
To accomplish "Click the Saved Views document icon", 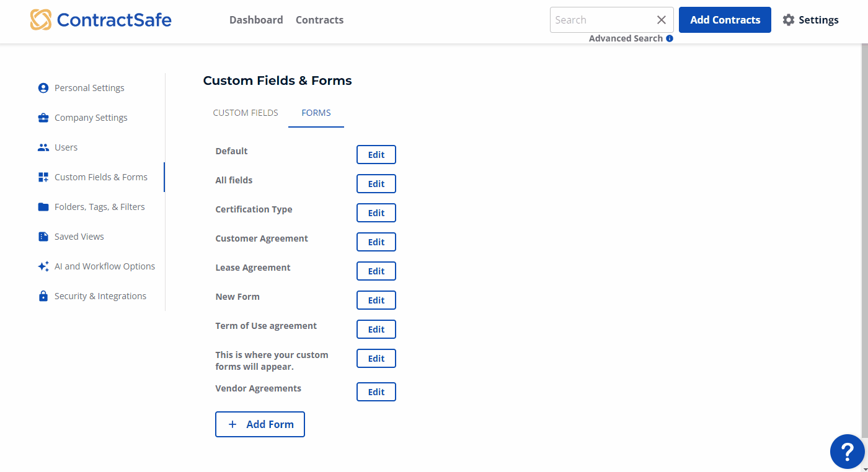I will pos(42,236).
